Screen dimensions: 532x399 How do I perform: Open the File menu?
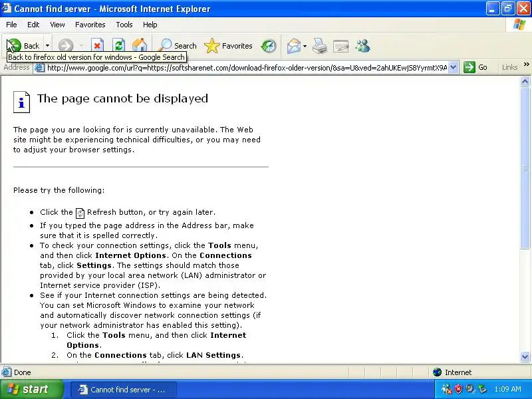click(x=11, y=25)
